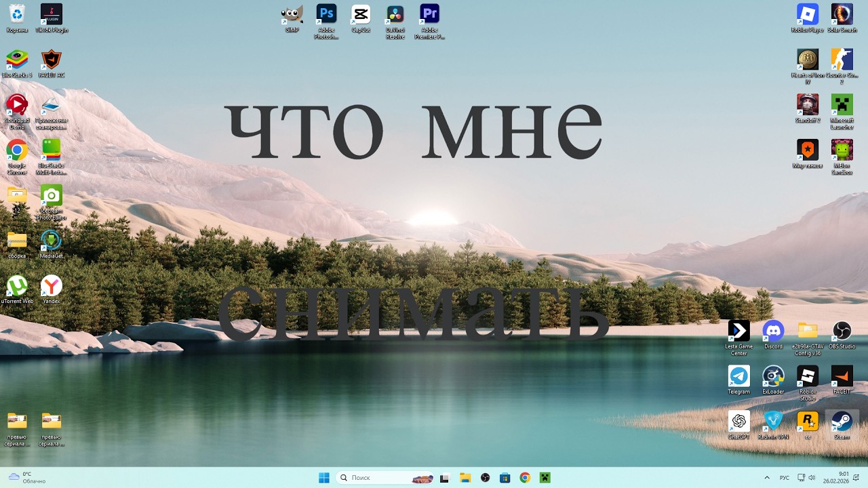Open Chrome from the taskbar
Image resolution: width=868 pixels, height=488 pixels.
pyautogui.click(x=525, y=478)
